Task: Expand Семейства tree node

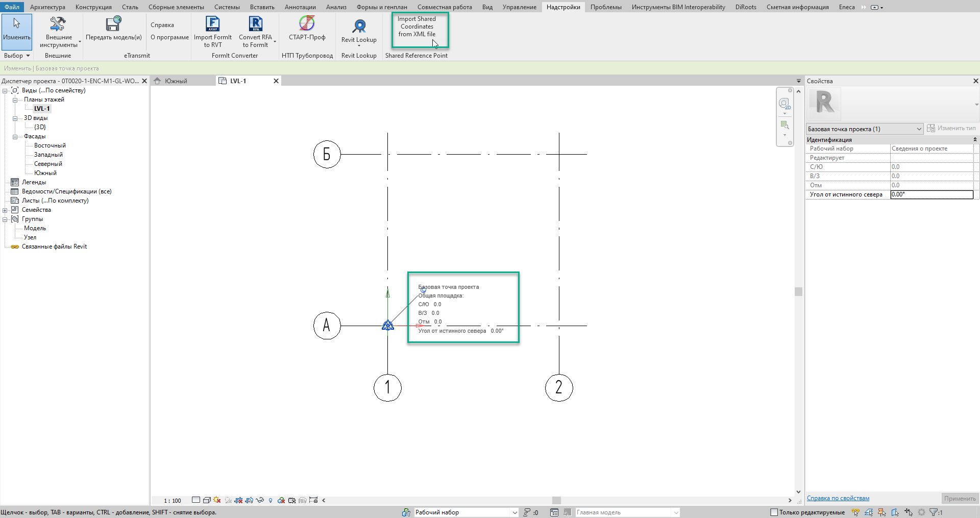Action: pyautogui.click(x=5, y=210)
